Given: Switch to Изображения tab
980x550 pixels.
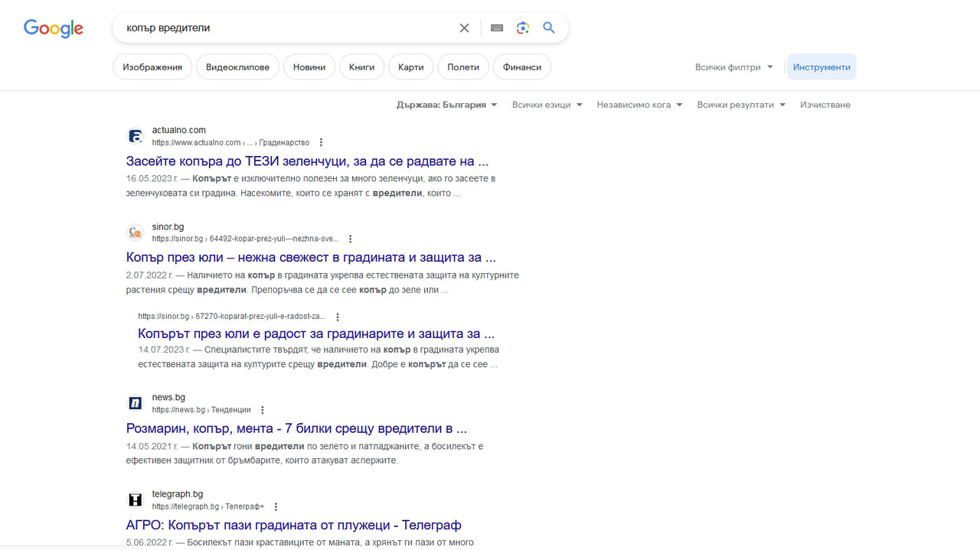Looking at the screenshot, I should pos(152,67).
